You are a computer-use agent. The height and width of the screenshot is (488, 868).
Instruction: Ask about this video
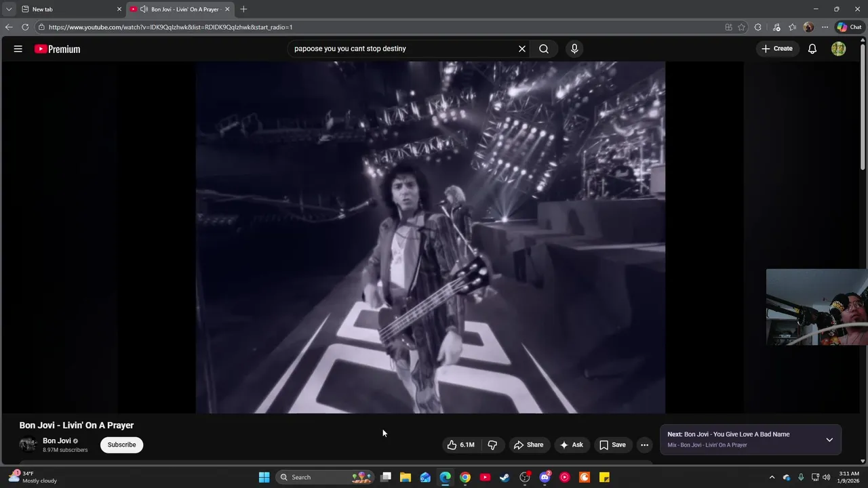click(571, 445)
